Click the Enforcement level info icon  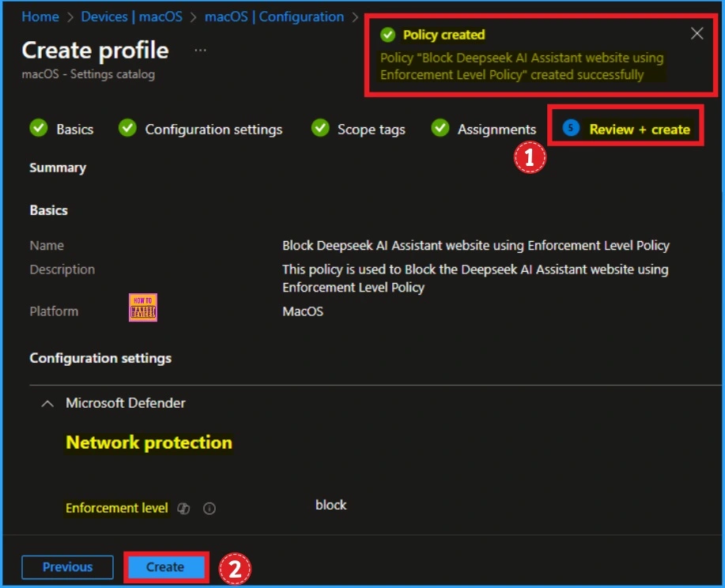pos(210,508)
